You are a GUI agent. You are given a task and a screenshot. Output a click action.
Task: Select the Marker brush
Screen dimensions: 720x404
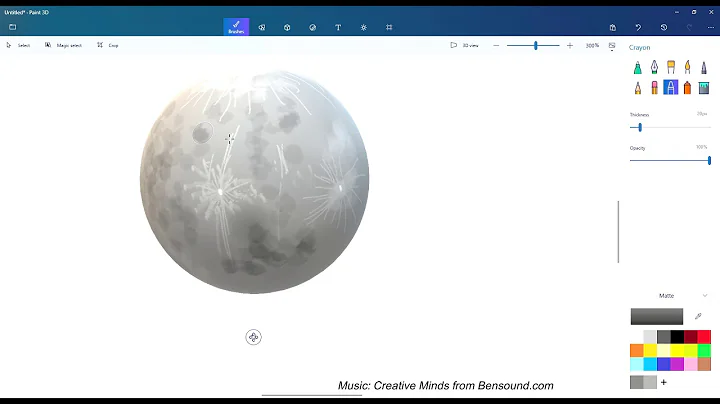pyautogui.click(x=638, y=68)
